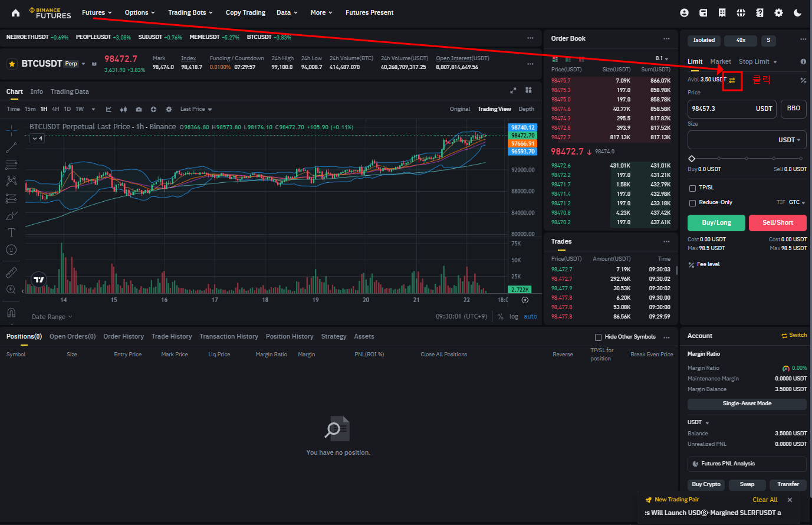Open the Options dropdown menu
The width and height of the screenshot is (812, 525).
pos(140,12)
